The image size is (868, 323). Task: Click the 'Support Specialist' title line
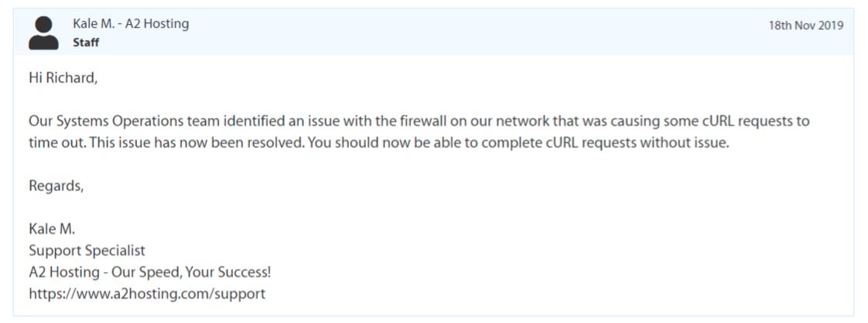point(87,251)
